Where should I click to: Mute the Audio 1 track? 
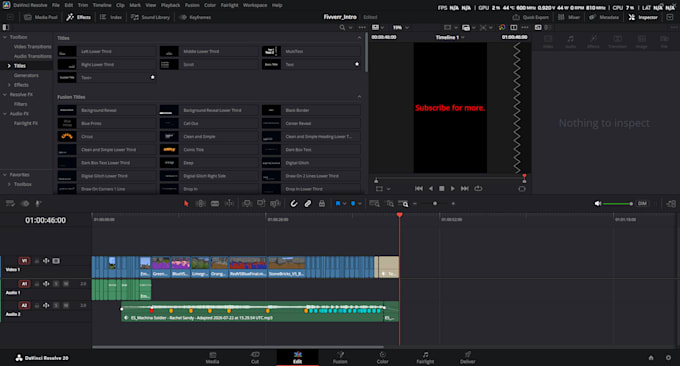point(66,284)
